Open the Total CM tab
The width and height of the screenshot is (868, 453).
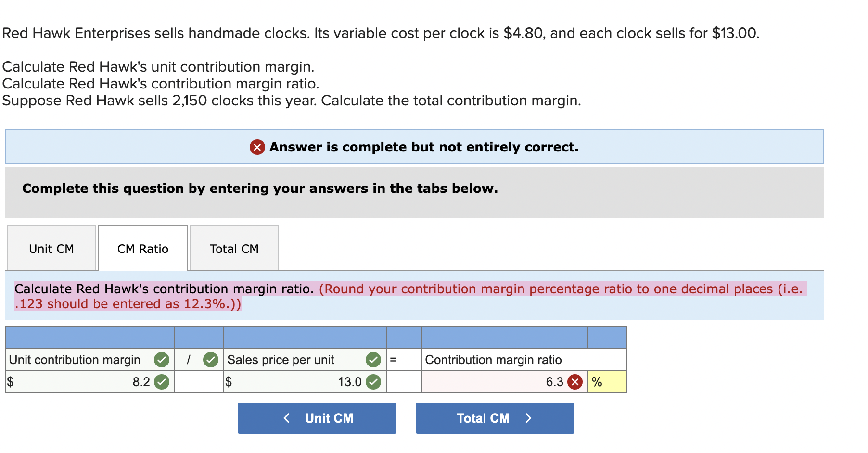point(234,248)
